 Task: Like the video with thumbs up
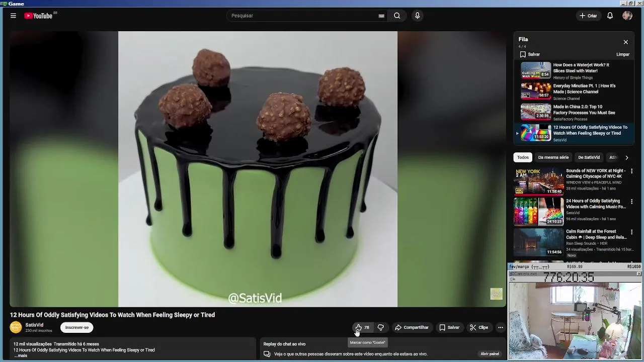coord(362,327)
